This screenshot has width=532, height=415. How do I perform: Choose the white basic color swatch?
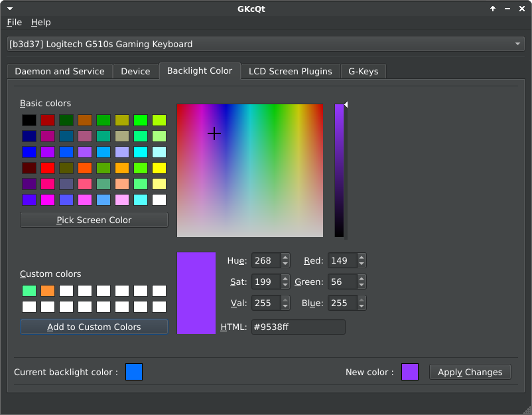[x=159, y=200]
